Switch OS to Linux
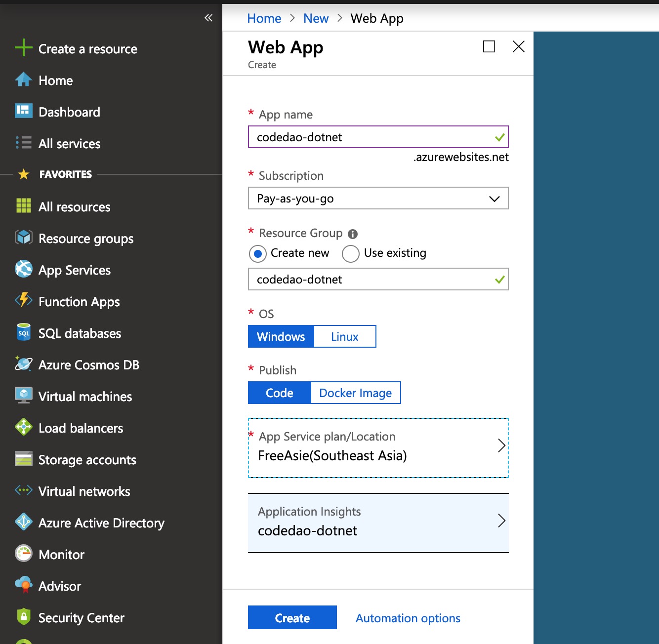Image resolution: width=659 pixels, height=644 pixels. [x=344, y=336]
